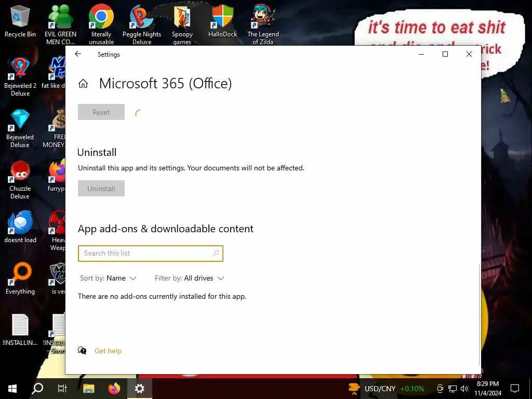Open the Get help link
Image resolution: width=532 pixels, height=399 pixels.
pyautogui.click(x=108, y=351)
